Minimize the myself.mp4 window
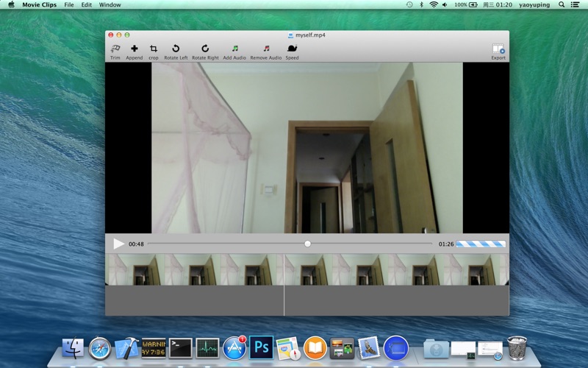Viewport: 588px width, 368px height. coord(119,35)
